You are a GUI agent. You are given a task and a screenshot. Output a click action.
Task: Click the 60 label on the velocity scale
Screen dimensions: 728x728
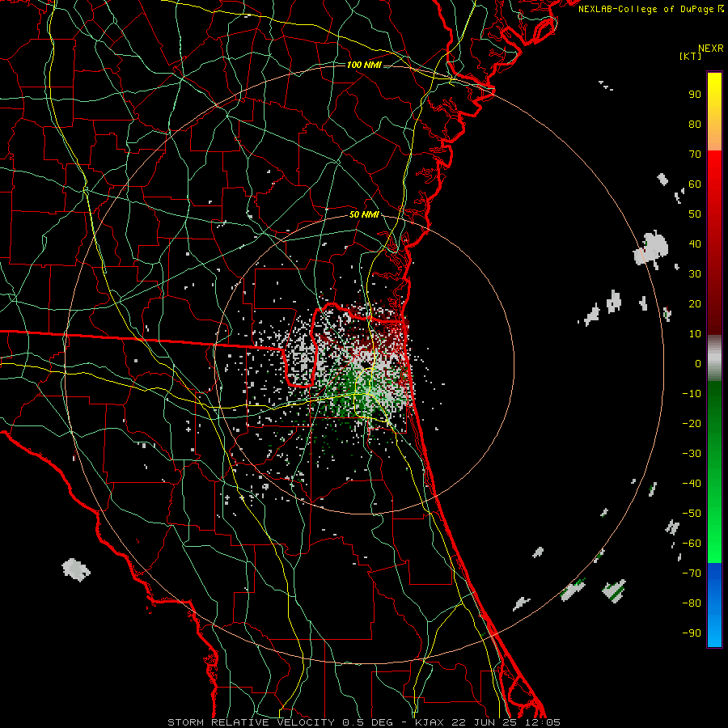(x=695, y=184)
